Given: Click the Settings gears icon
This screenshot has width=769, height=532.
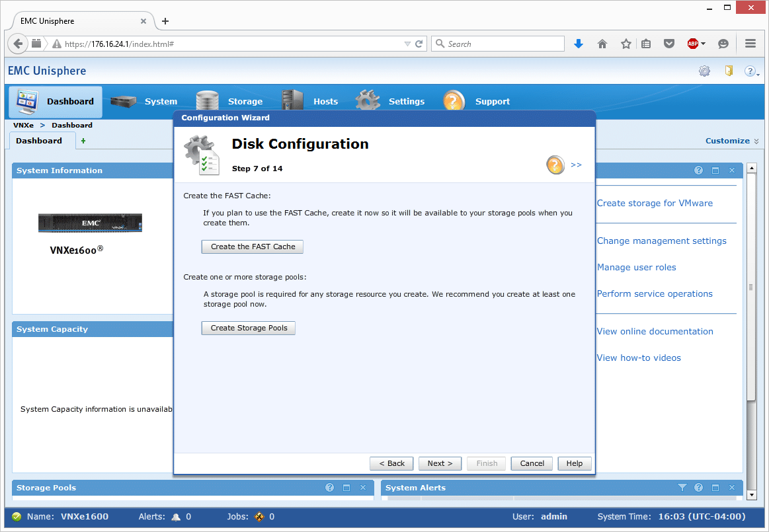Looking at the screenshot, I should [x=368, y=100].
